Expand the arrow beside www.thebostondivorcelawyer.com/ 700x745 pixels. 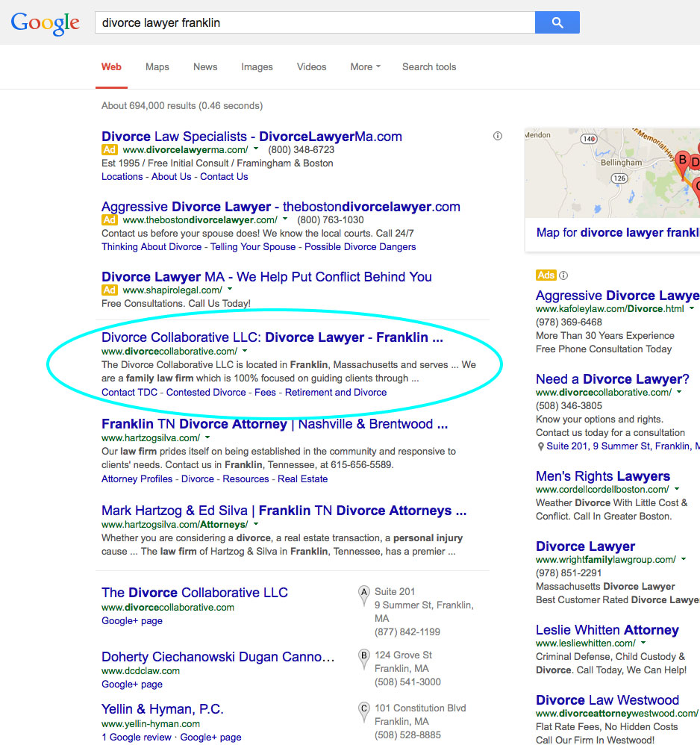coord(285,219)
